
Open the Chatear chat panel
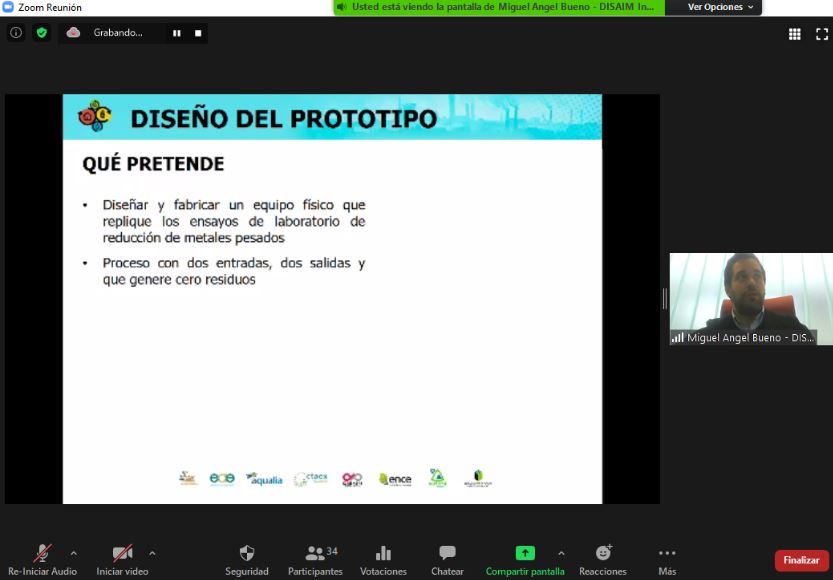(x=447, y=559)
